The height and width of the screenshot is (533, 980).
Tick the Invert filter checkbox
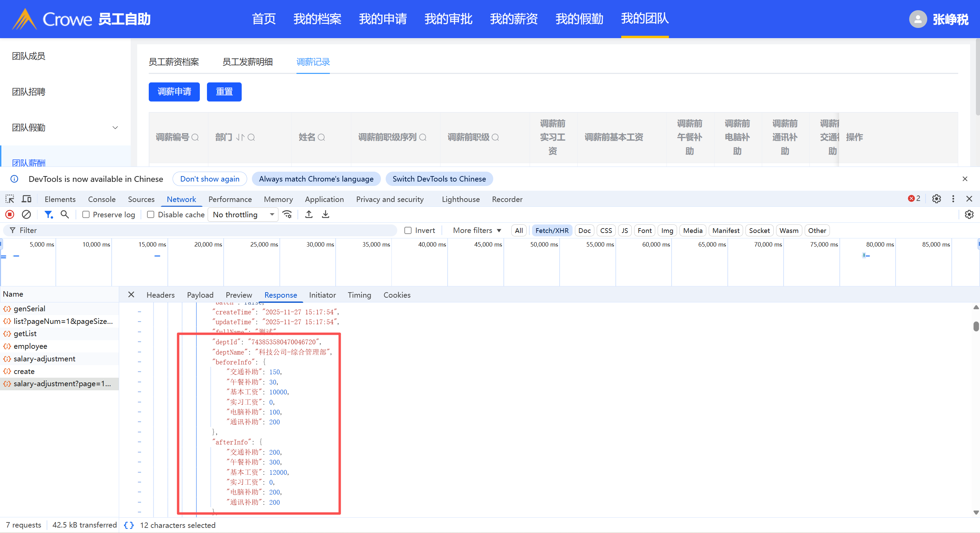point(408,230)
